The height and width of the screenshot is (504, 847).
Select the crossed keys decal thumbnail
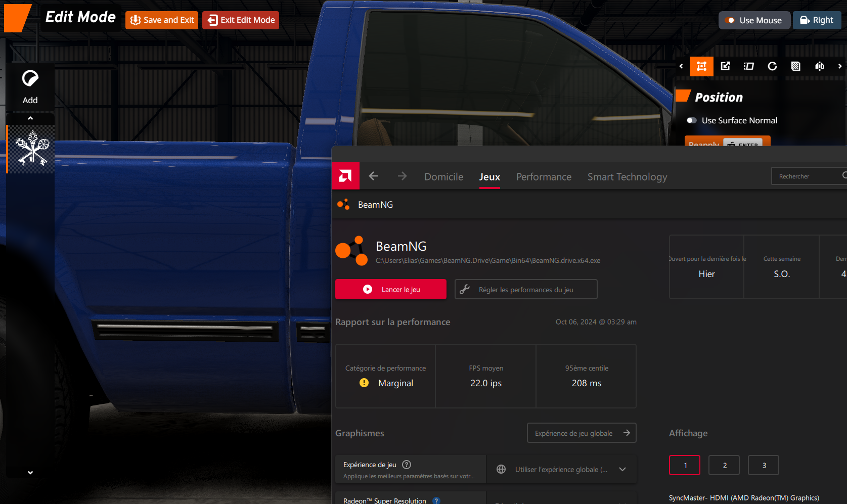point(31,149)
